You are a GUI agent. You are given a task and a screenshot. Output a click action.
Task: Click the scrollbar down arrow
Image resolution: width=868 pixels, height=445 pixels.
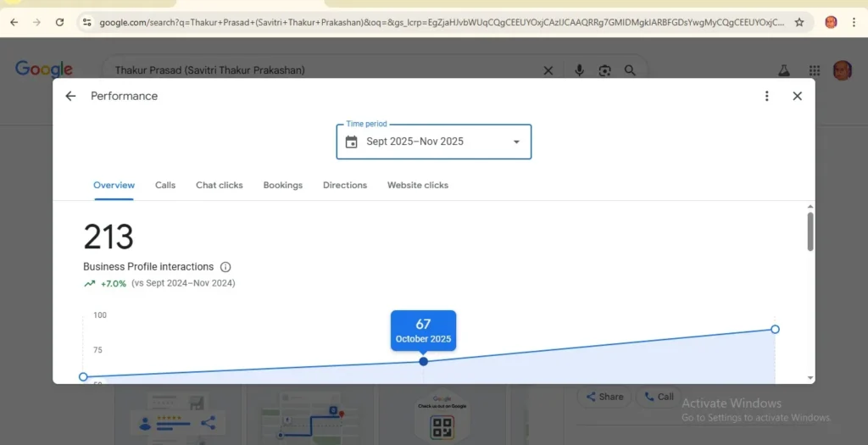coord(810,378)
